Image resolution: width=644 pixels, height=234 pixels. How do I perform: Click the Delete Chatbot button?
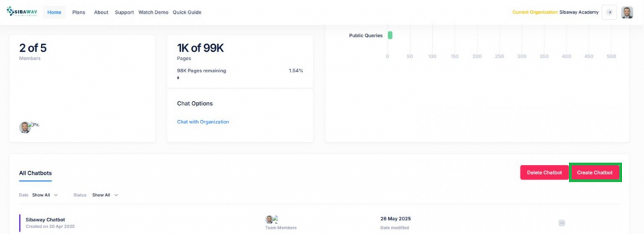(x=544, y=172)
